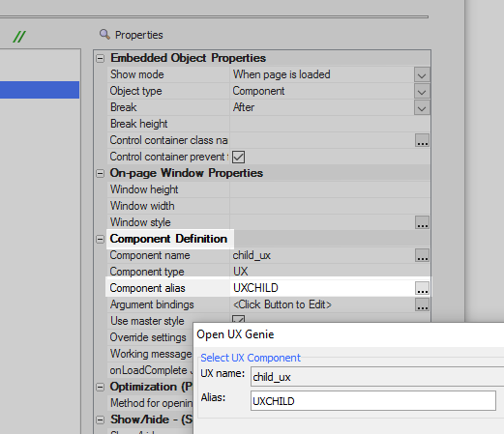This screenshot has width=504, height=434.
Task: Open Argument bindings ellipsis editor
Action: (x=422, y=304)
